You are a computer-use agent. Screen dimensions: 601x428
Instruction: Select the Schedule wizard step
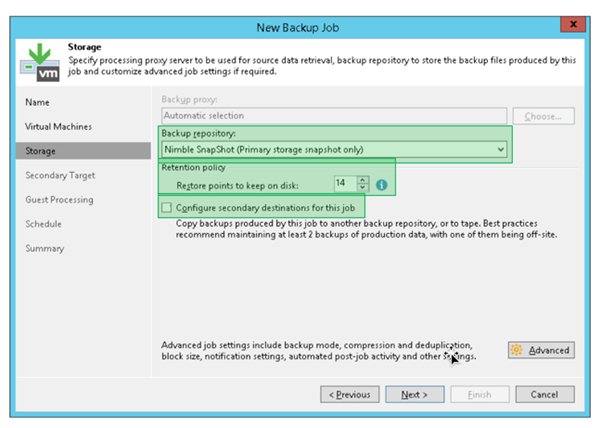(x=43, y=224)
